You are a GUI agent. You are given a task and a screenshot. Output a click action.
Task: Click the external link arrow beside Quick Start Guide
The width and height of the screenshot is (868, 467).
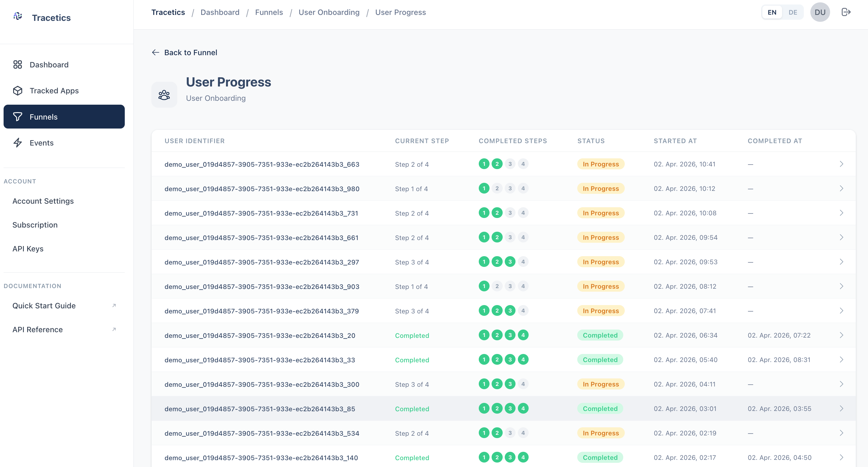point(114,305)
